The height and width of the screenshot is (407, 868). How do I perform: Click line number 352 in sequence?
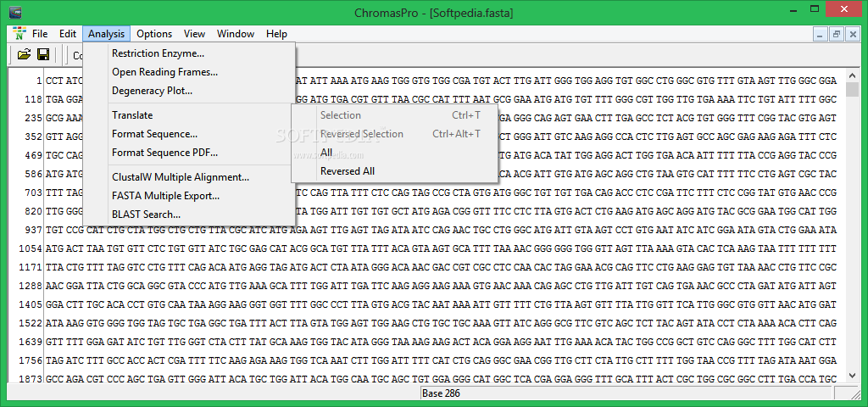click(x=33, y=137)
